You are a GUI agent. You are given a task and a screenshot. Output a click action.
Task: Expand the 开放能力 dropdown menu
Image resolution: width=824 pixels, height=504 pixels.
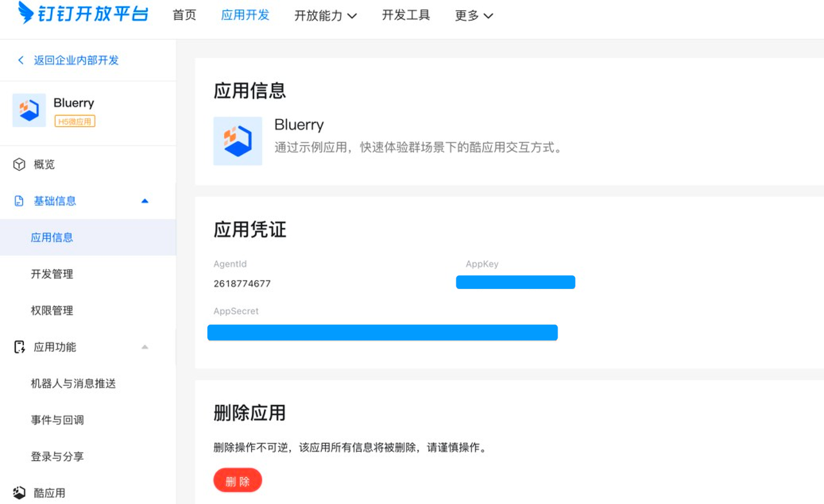click(326, 15)
